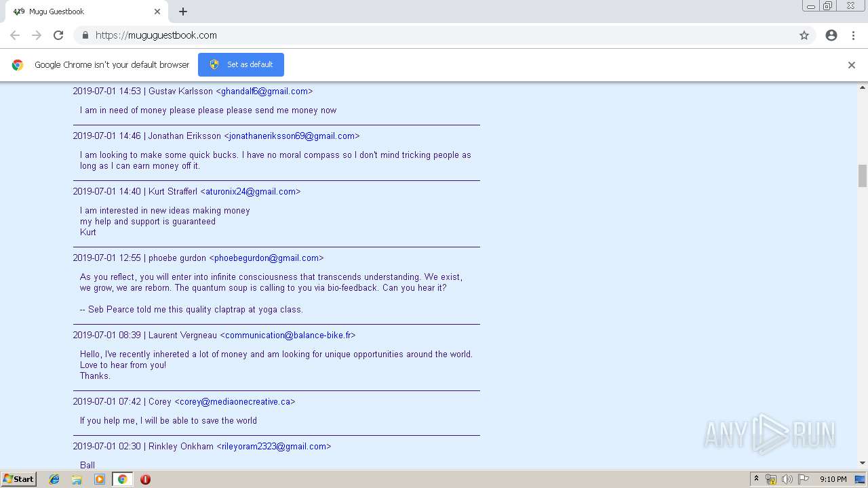The height and width of the screenshot is (488, 868).
Task: Open the volume speaker tray icon
Action: pos(787,479)
